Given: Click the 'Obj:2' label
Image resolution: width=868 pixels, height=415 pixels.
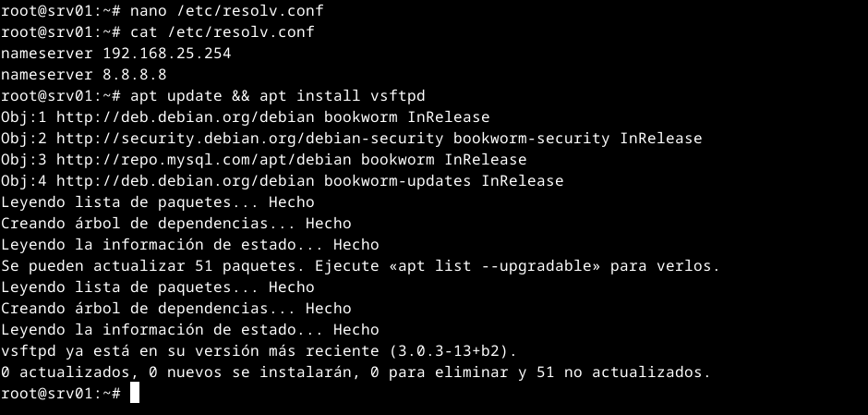Looking at the screenshot, I should (24, 139).
